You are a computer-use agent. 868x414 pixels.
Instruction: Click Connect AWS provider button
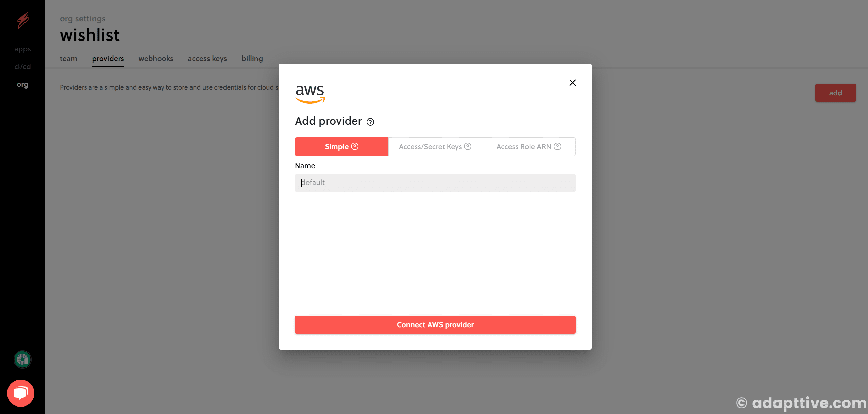(435, 324)
